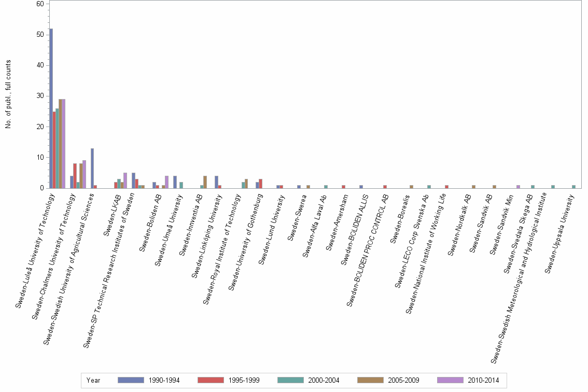Click the Year legend title
Screen dimensions: 588x392
point(93,380)
